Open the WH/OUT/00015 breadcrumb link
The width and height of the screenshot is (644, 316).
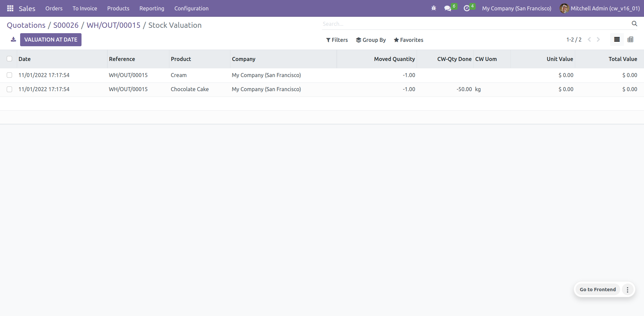coord(113,25)
